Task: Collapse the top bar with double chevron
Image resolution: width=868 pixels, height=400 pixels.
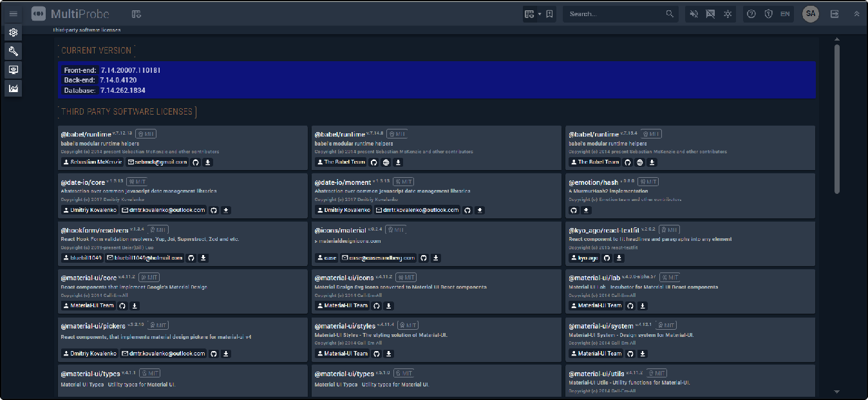Action: tap(856, 14)
